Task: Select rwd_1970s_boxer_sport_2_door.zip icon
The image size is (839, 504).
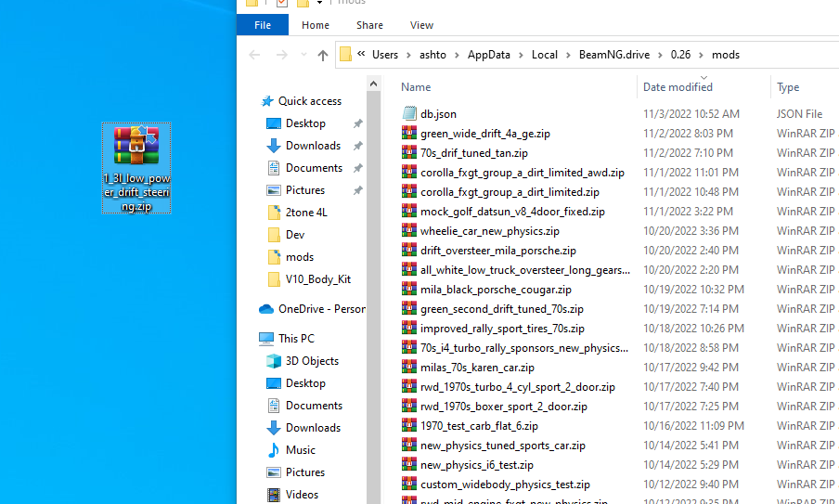Action: tap(409, 406)
